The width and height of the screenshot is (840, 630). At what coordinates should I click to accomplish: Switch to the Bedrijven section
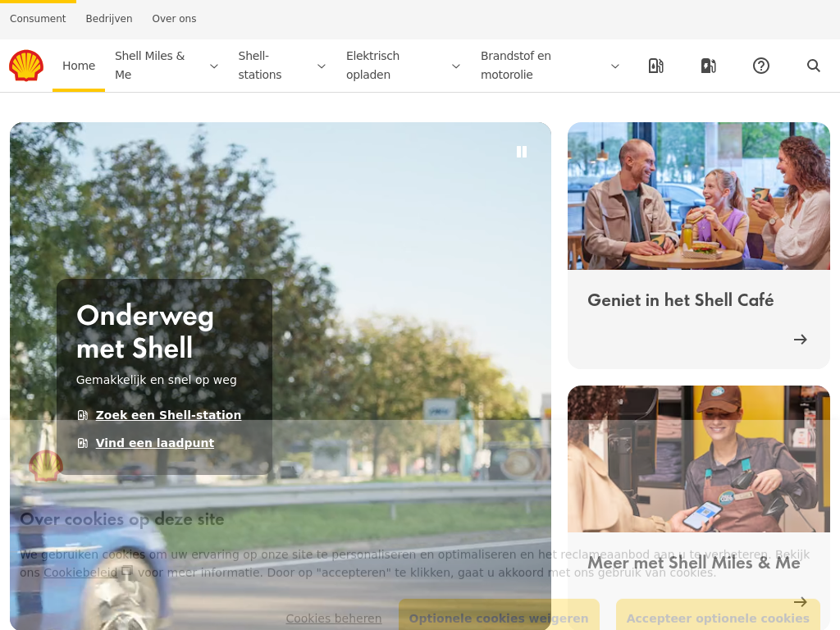coord(109,19)
